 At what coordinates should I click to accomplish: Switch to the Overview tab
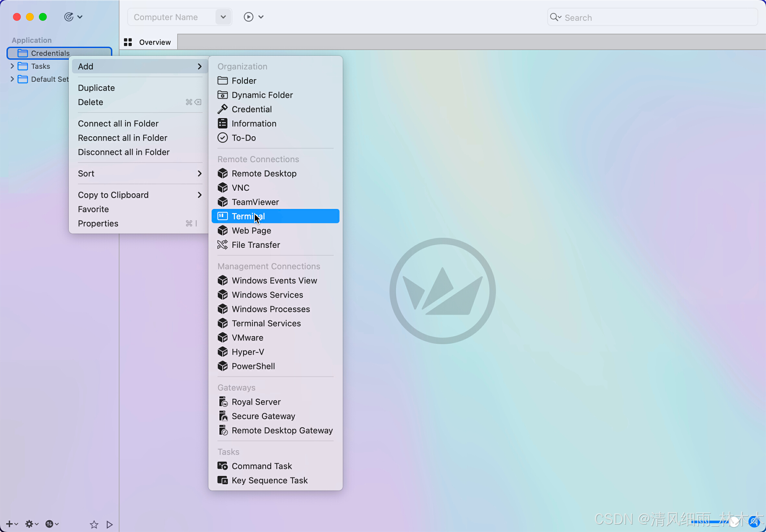148,42
